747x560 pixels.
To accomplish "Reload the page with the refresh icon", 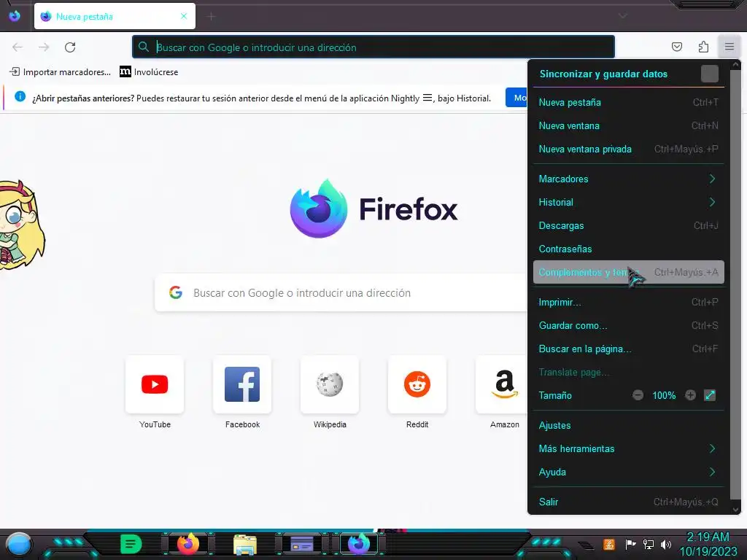I will click(70, 47).
